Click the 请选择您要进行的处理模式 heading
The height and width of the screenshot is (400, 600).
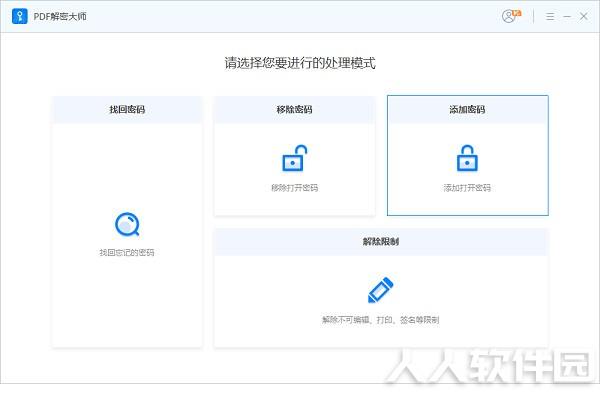[x=300, y=63]
